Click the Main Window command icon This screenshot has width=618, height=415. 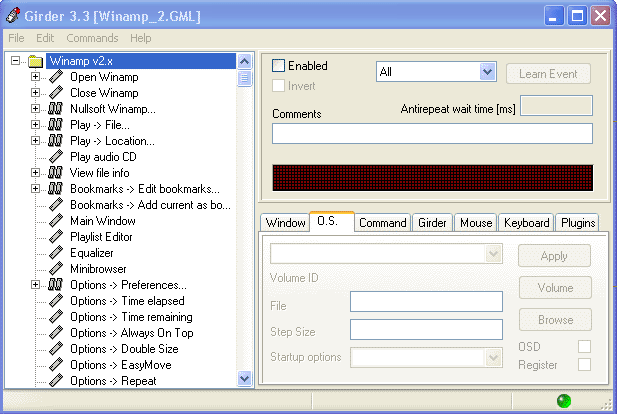click(x=56, y=221)
